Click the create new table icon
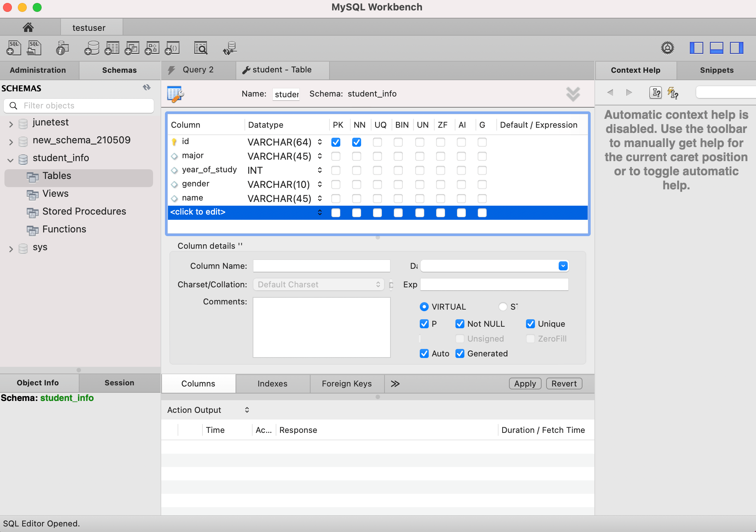 [112, 48]
